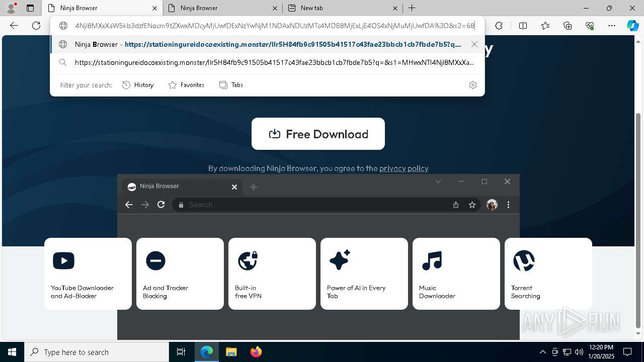Click the ad-block minus circle icon

pyautogui.click(x=155, y=260)
